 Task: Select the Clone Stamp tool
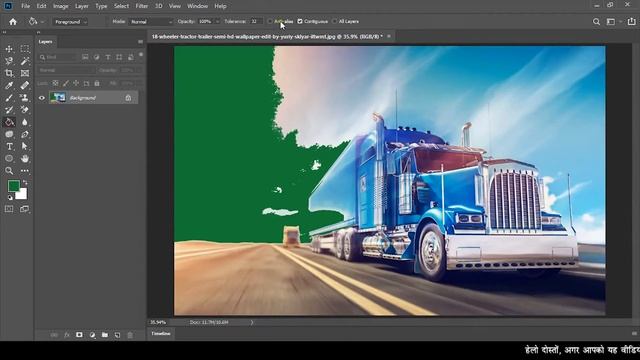tap(25, 98)
